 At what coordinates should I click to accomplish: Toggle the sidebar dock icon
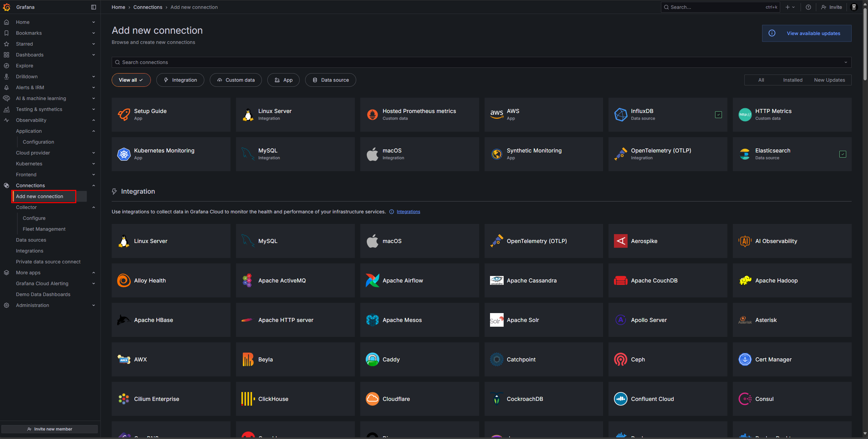94,7
